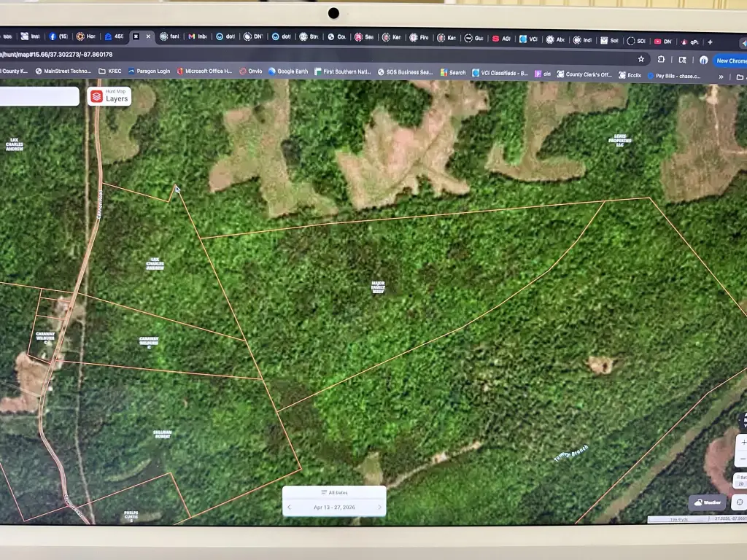Toggle the Sat basemap option
The image size is (747, 560).
click(741, 477)
